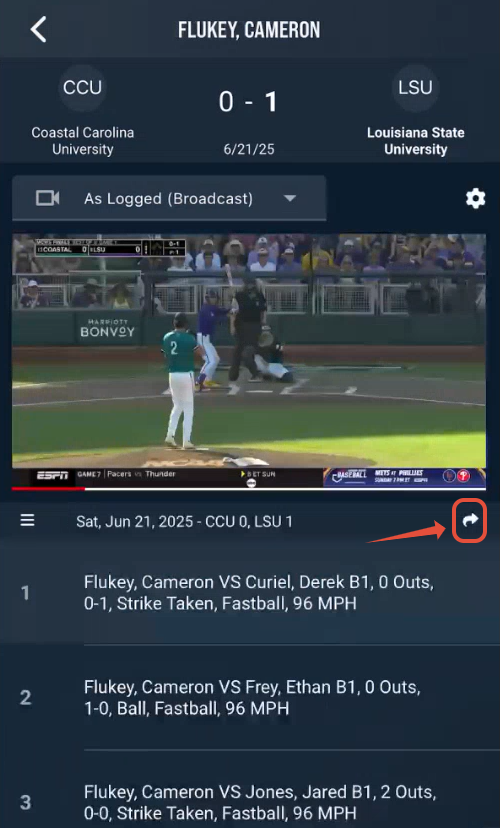Image resolution: width=500 pixels, height=828 pixels.
Task: Tap the 0 - 1 game score
Action: point(248,101)
